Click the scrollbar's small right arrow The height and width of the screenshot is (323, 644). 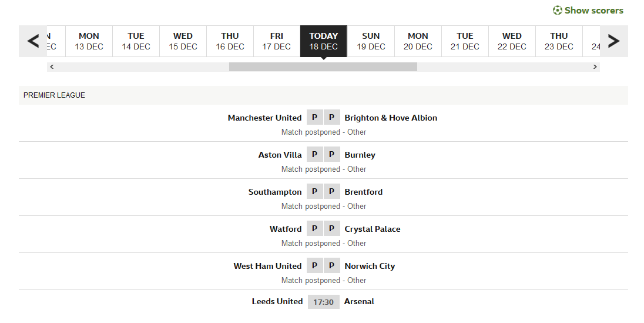[x=595, y=66]
